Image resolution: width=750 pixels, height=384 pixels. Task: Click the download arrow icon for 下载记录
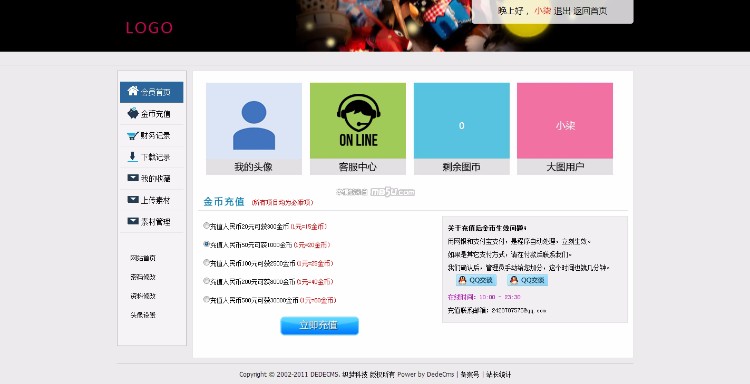[132, 156]
